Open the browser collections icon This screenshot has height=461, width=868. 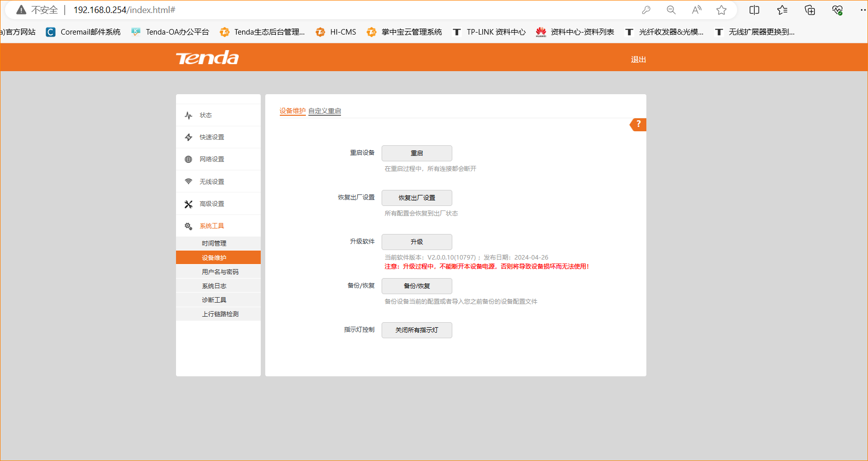(810, 10)
